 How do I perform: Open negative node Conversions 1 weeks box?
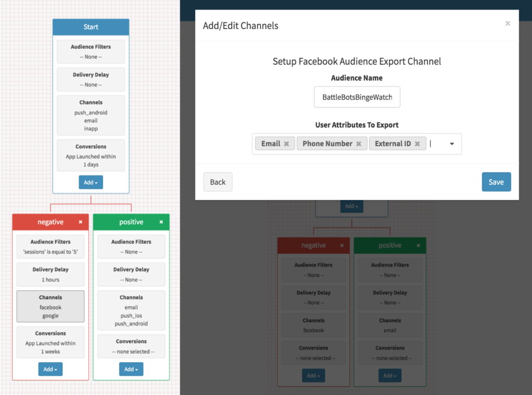tap(50, 342)
